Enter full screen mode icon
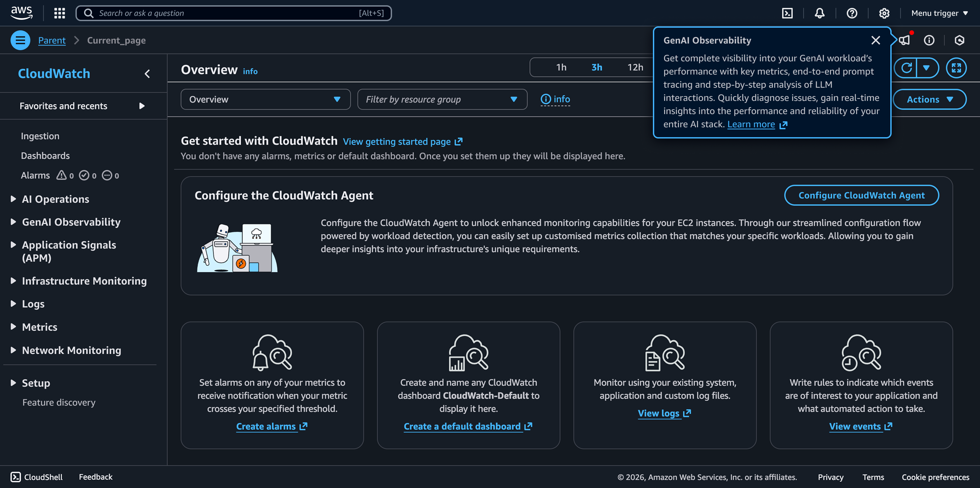Screen dimensions: 980x488 pos(956,68)
